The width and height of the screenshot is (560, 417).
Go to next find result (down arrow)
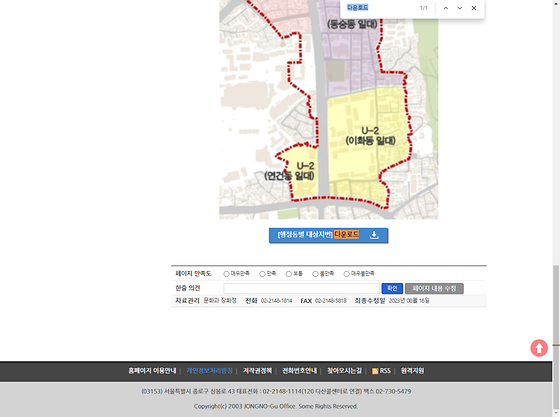click(460, 8)
